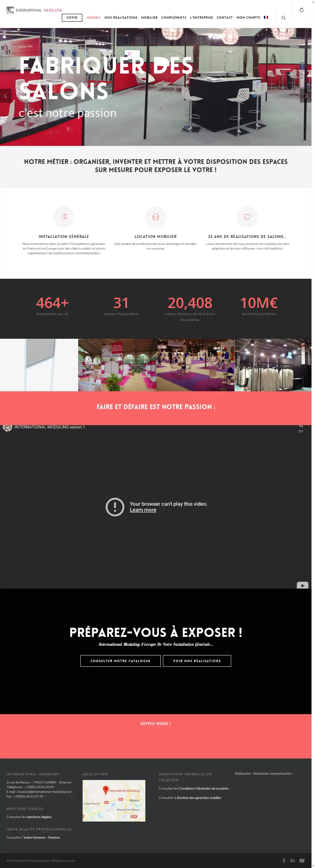315x868 pixels.
Task: Open the Facebook icon in footer
Action: point(284,860)
